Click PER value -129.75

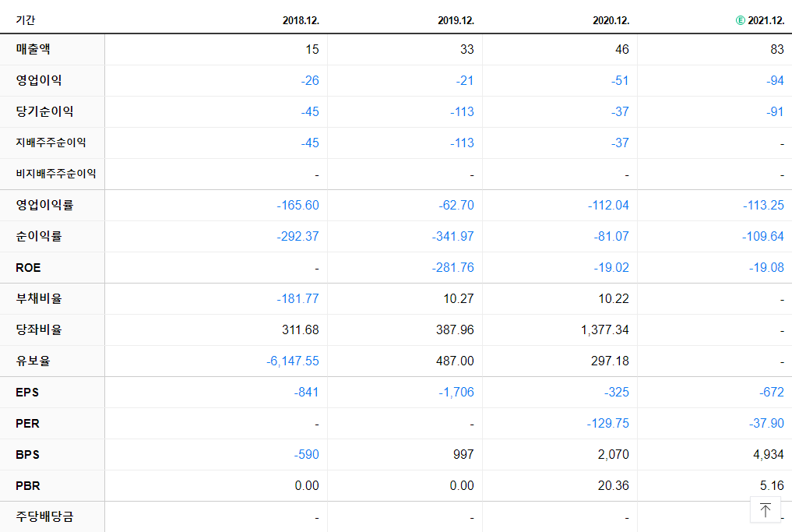coord(608,424)
